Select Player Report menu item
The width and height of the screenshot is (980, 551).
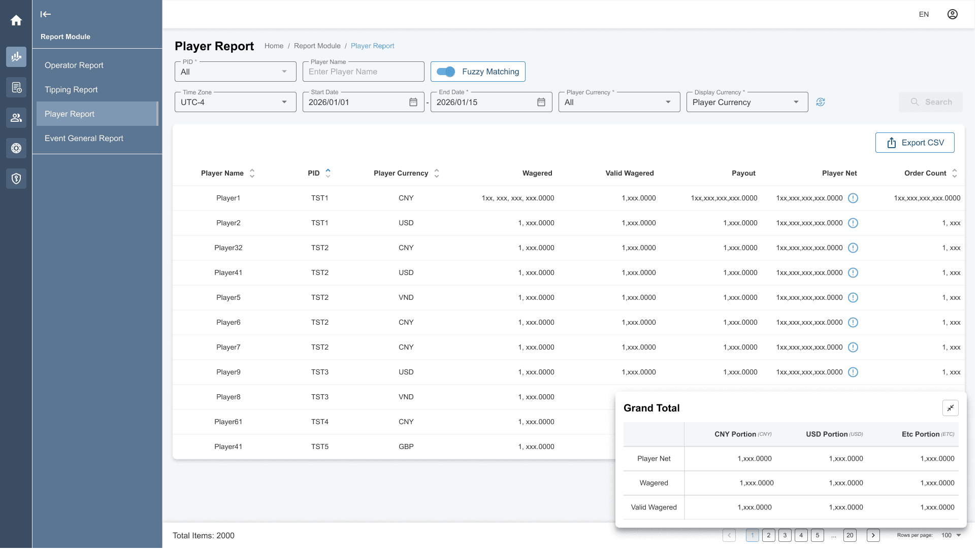tap(97, 114)
